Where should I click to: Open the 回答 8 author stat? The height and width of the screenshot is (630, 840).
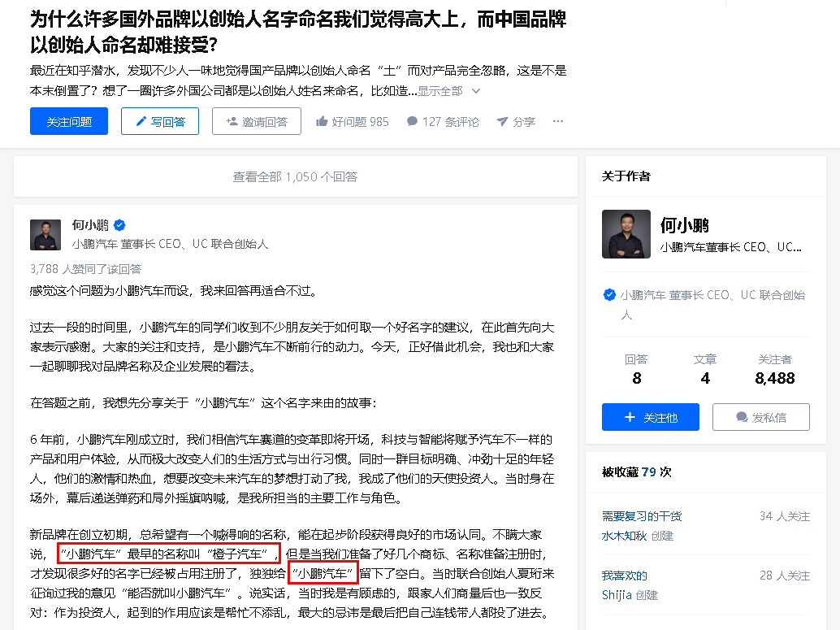point(636,370)
